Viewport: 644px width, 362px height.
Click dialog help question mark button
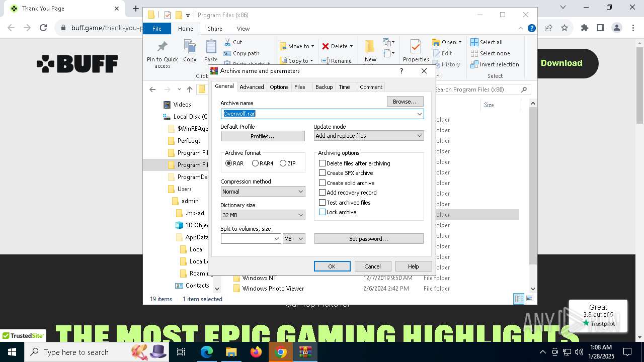[x=401, y=71]
